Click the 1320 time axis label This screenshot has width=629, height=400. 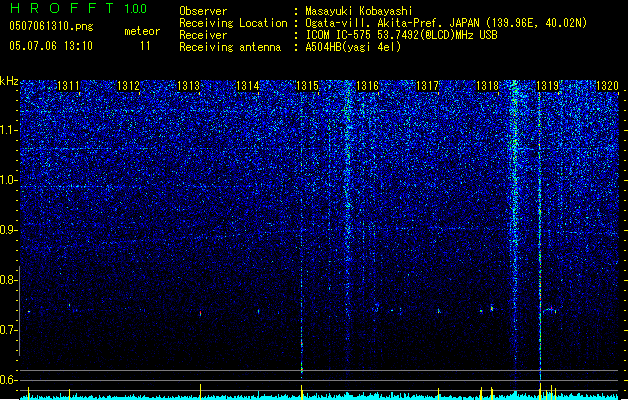(607, 86)
